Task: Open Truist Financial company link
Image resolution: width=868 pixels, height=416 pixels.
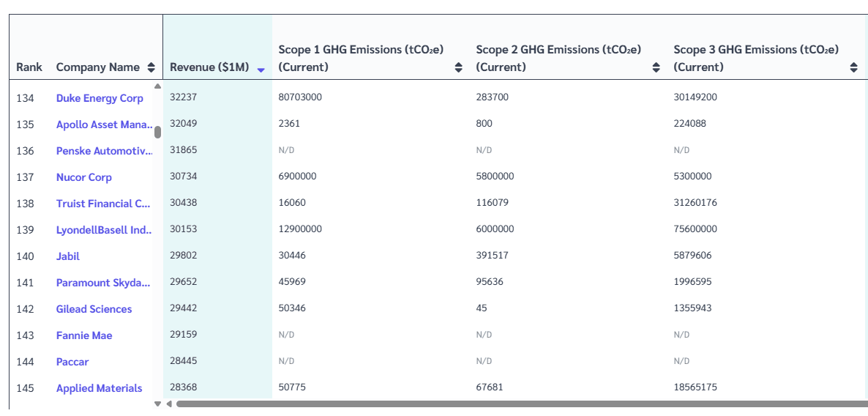Action: [x=103, y=204]
